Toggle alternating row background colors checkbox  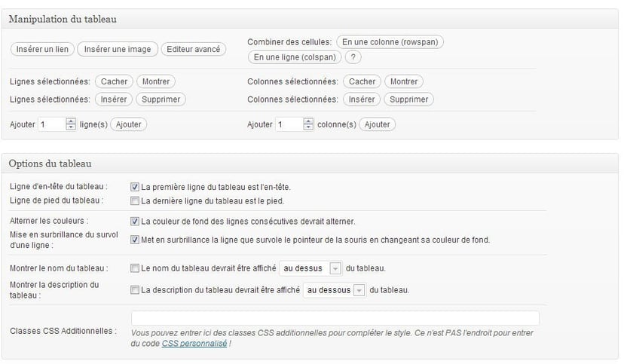[x=135, y=222]
